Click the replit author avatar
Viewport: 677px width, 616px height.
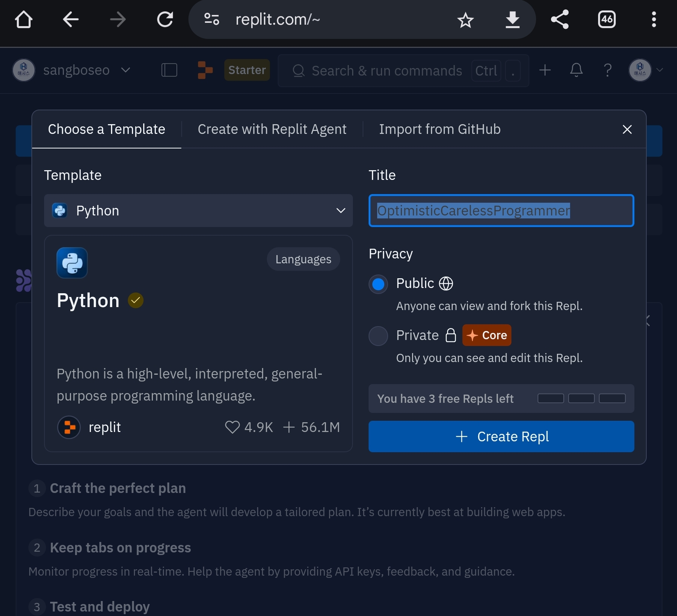[x=69, y=427]
